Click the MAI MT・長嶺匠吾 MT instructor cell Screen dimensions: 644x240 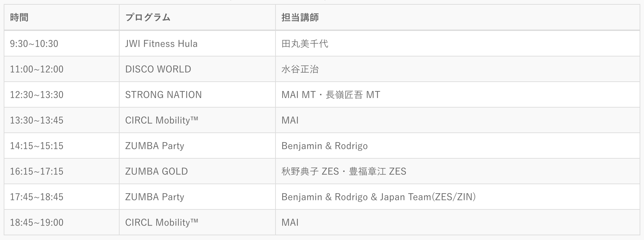point(330,95)
